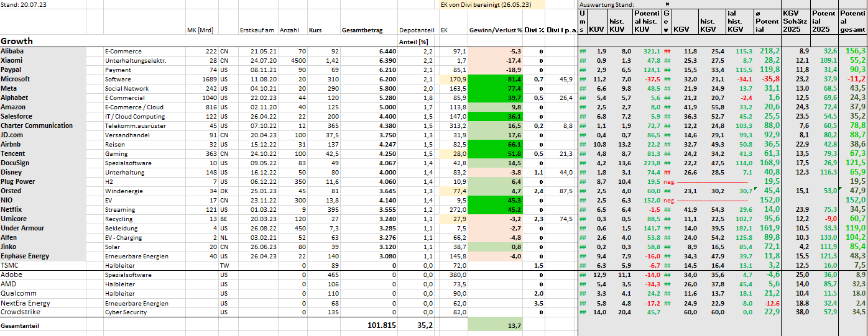Click the Tencent company name cell
Viewport: 868px width, 336px height.
(x=43, y=153)
